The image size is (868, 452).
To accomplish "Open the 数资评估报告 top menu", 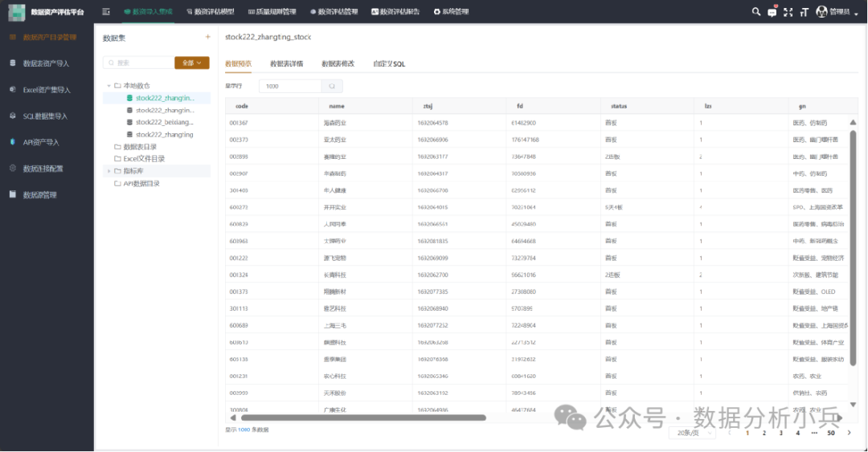I will coord(395,11).
